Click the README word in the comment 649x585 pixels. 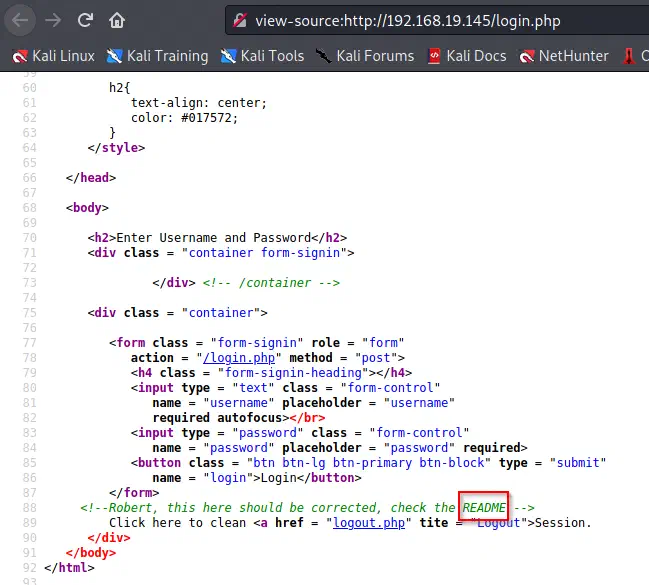pyautogui.click(x=484, y=507)
